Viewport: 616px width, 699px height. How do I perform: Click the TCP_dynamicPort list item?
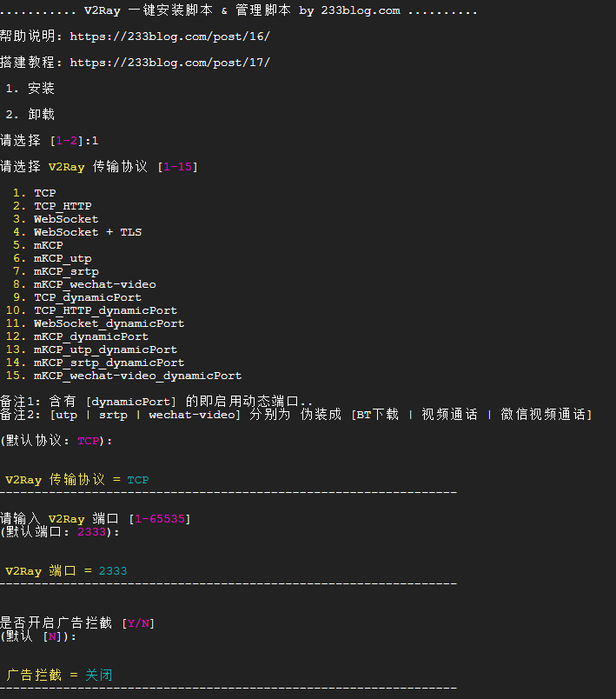[87, 297]
